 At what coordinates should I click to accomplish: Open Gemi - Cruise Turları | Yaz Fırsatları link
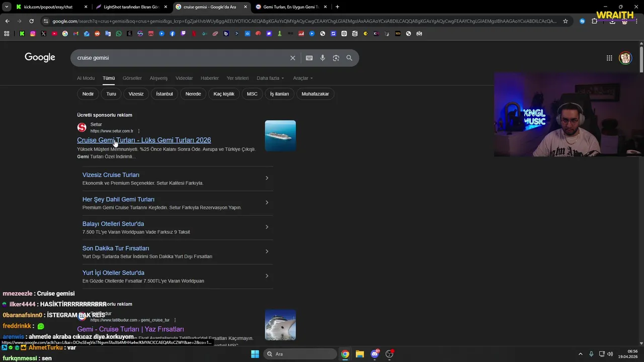pyautogui.click(x=130, y=329)
